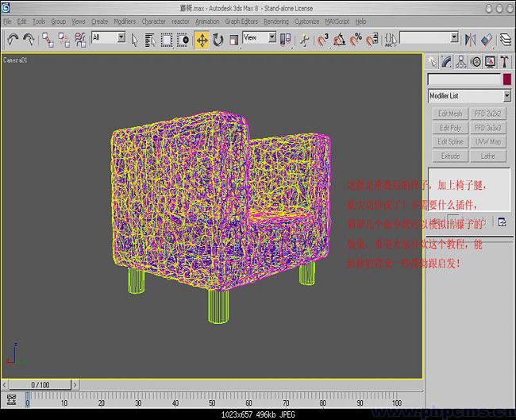Image resolution: width=516 pixels, height=420 pixels.
Task: Activate the Select and Move tool
Action: 202,38
